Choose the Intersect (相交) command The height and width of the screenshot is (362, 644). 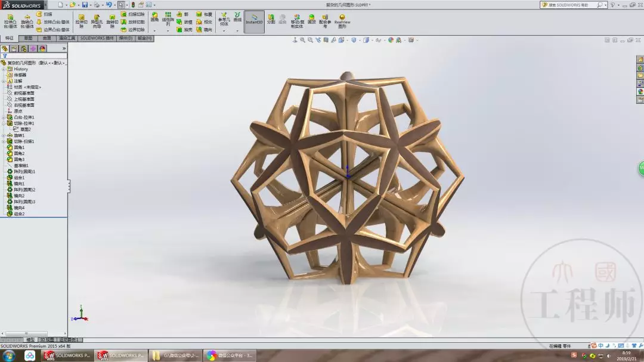(x=204, y=22)
